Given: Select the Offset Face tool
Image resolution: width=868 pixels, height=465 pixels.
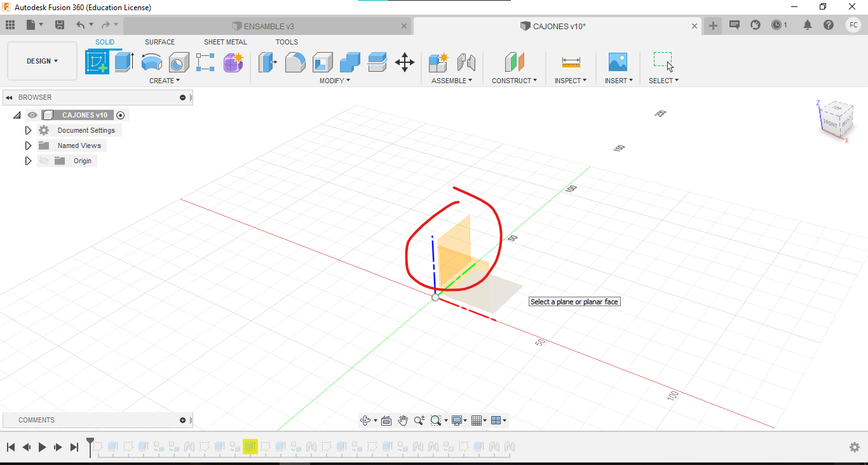Looking at the screenshot, I should click(x=377, y=62).
